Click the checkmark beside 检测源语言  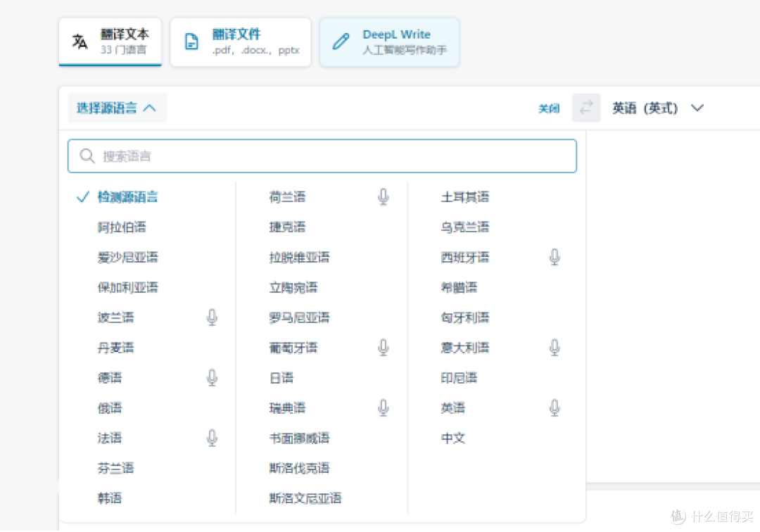click(83, 197)
